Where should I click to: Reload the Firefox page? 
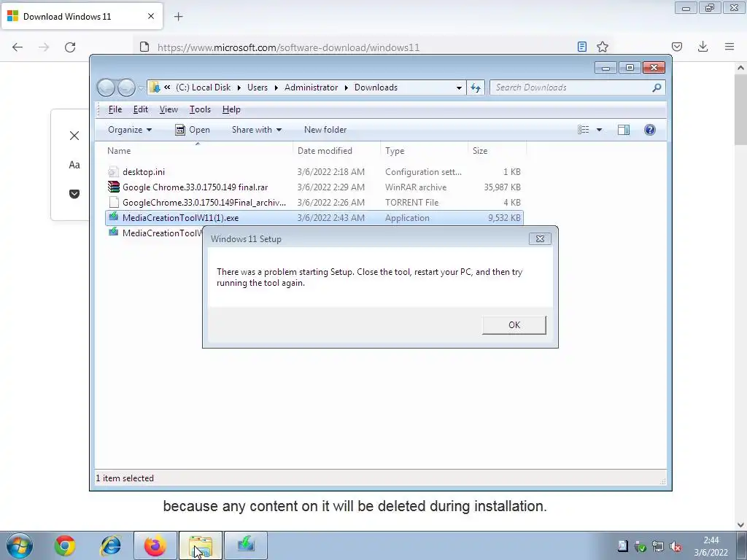[x=70, y=47]
